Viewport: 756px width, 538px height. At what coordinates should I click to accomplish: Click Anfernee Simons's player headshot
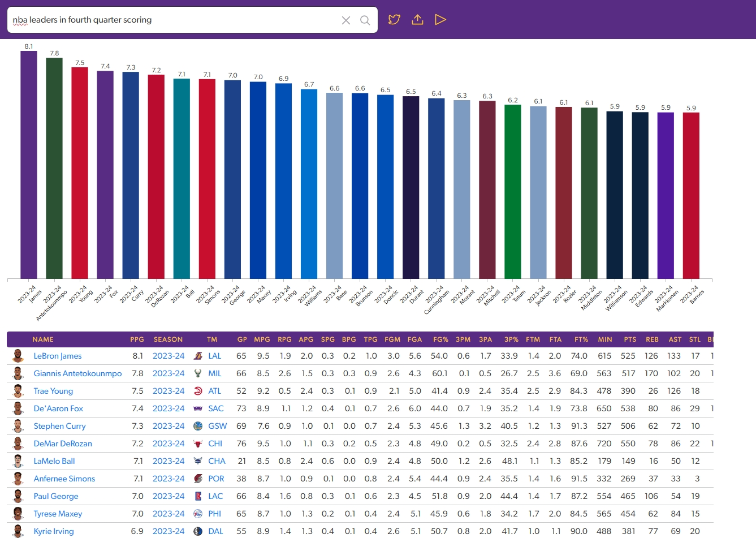[18, 479]
